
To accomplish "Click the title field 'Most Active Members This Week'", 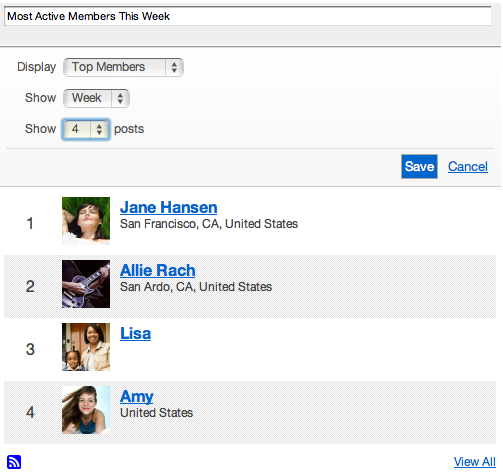I will coord(248,16).
